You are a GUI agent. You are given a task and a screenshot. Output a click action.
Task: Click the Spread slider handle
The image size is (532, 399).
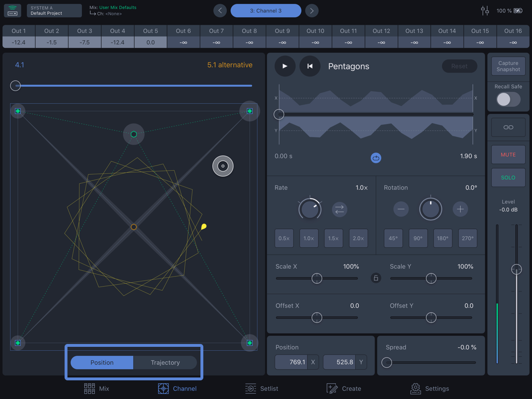pyautogui.click(x=387, y=362)
